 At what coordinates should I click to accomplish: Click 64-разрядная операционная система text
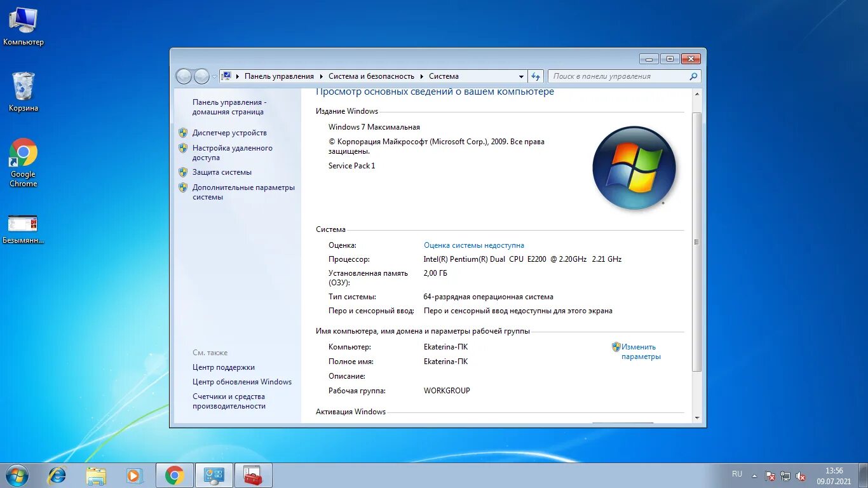(488, 297)
